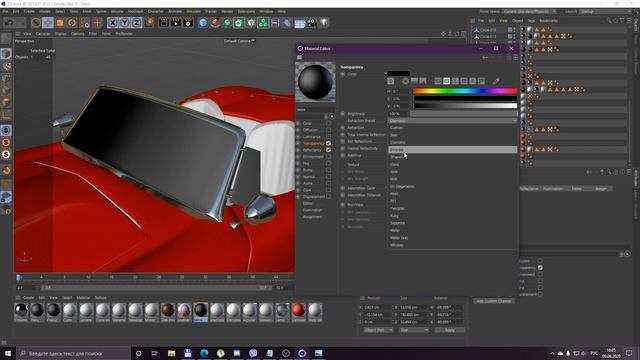Click the Floor grid icon in toolbar

point(300,23)
